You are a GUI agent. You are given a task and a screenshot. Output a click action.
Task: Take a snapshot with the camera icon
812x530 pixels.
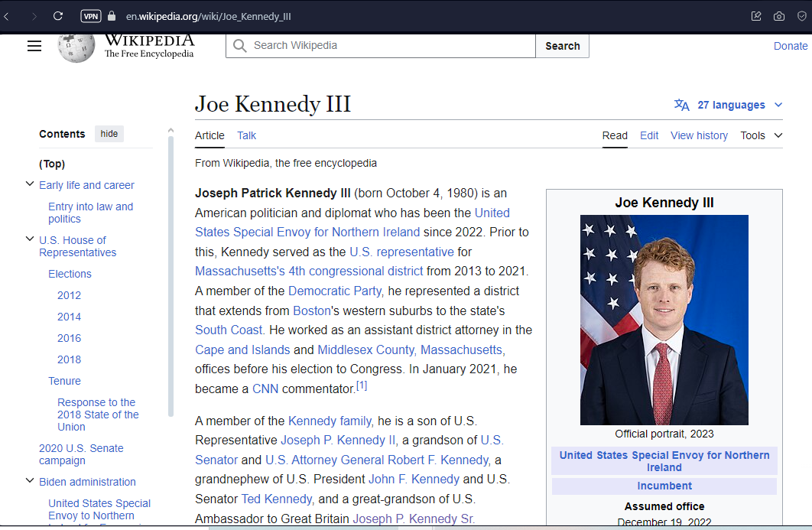coord(779,16)
